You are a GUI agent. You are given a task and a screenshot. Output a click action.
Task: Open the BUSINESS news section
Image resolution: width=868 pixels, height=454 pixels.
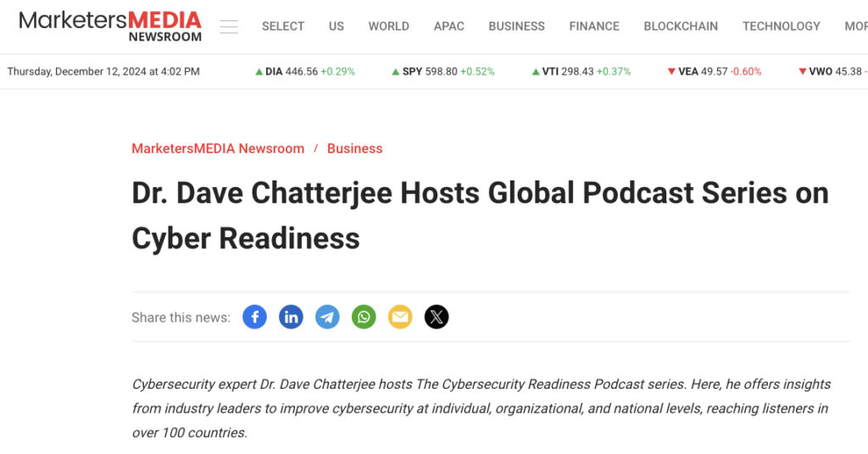(516, 26)
